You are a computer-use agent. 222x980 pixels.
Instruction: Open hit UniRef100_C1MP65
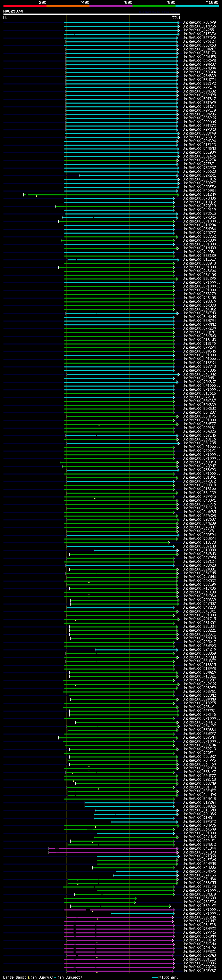click(199, 26)
